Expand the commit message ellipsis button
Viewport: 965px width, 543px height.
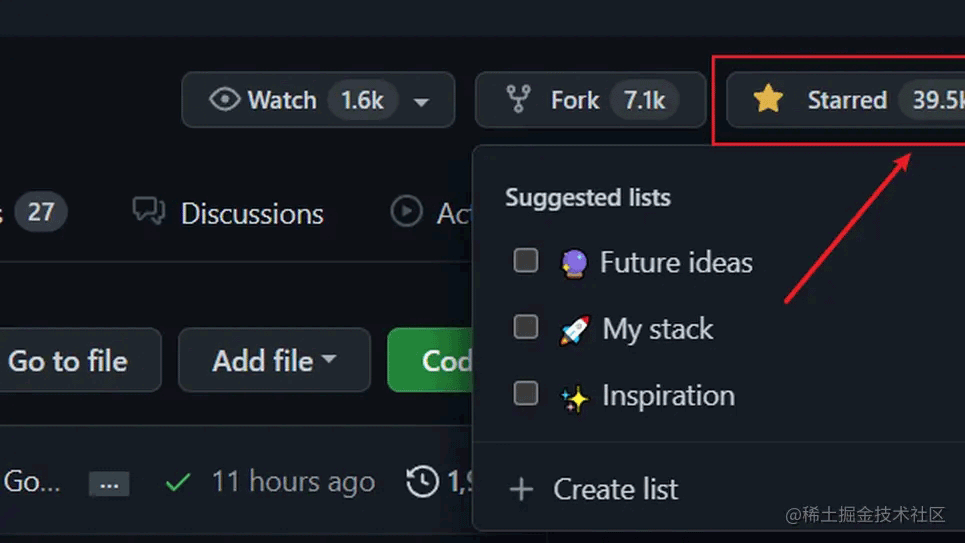(109, 484)
